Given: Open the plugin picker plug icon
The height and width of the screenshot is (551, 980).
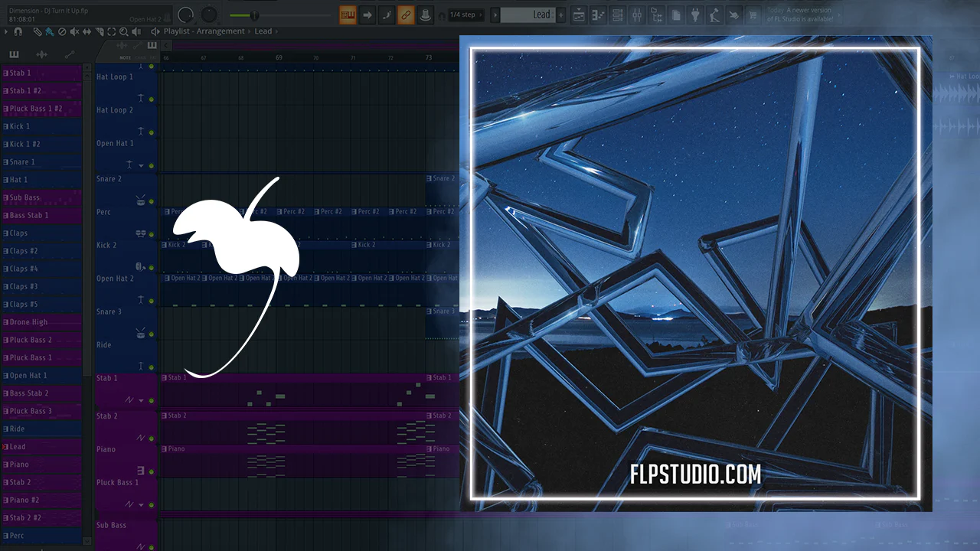Looking at the screenshot, I should (x=695, y=15).
